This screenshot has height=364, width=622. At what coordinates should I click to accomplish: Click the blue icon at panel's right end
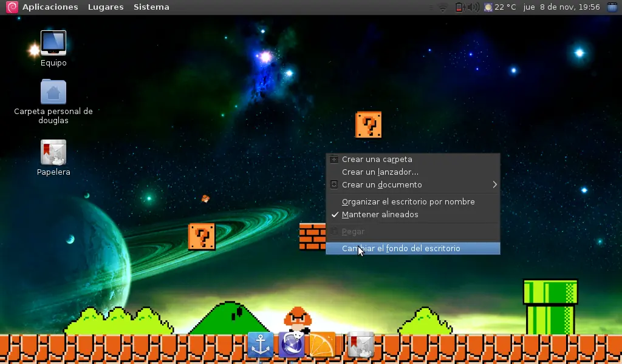point(612,7)
